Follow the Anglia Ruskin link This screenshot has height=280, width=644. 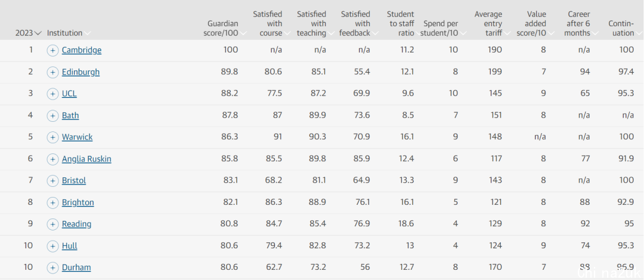[x=86, y=159]
